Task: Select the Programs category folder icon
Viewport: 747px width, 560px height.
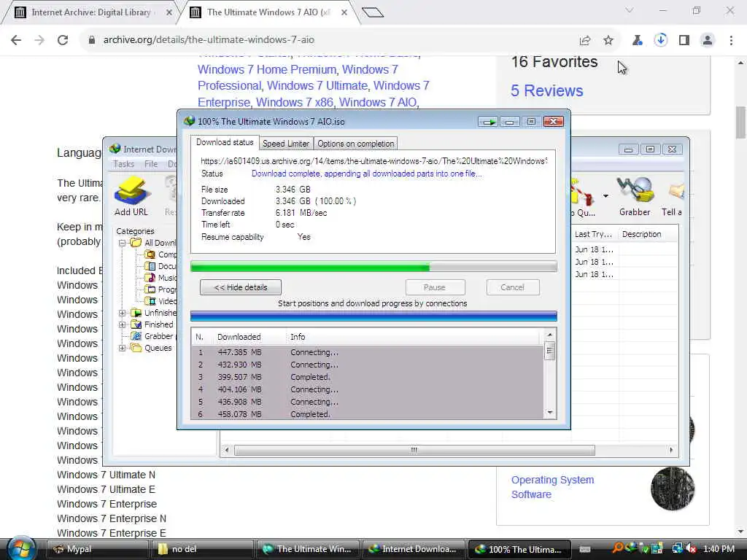Action: coord(150,289)
